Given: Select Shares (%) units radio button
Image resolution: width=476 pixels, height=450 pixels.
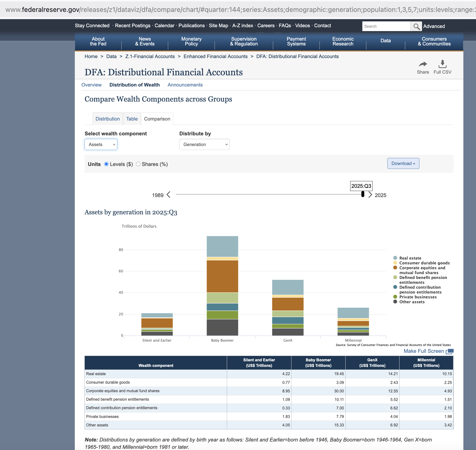Looking at the screenshot, I should [x=138, y=164].
